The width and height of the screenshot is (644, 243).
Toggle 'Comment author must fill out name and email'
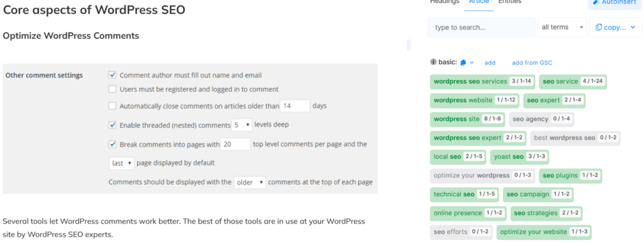pos(112,76)
